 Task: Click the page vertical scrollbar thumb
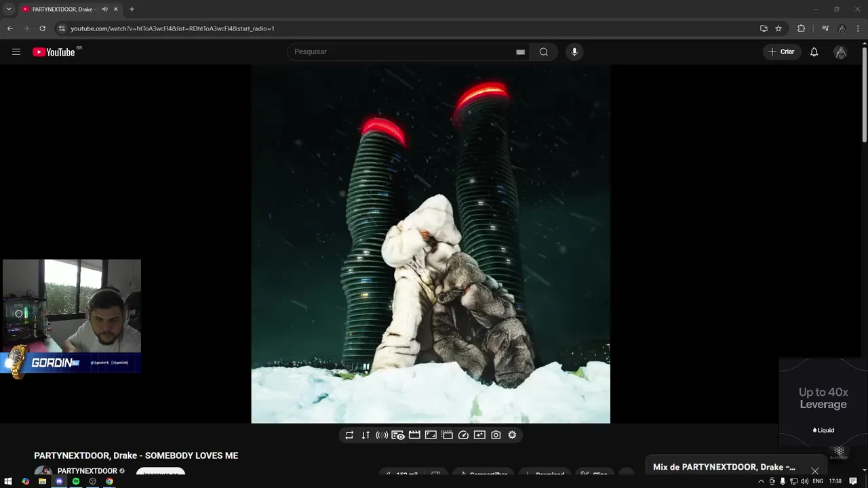click(865, 95)
